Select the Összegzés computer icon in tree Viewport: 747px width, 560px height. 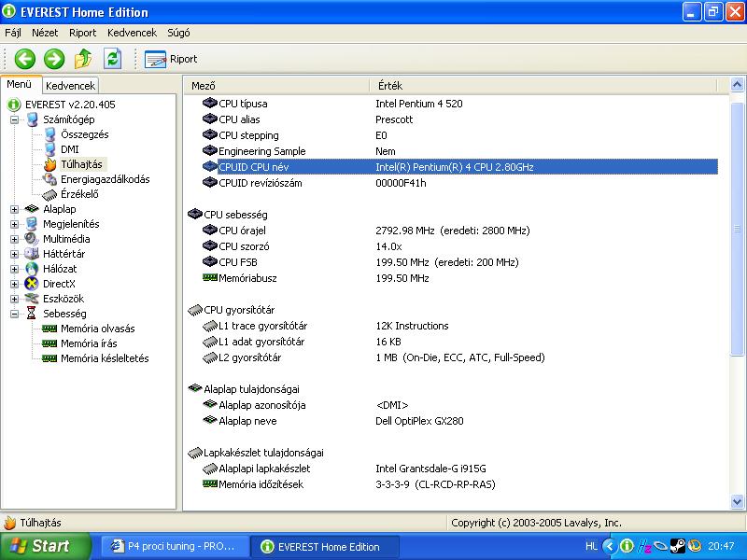point(50,134)
